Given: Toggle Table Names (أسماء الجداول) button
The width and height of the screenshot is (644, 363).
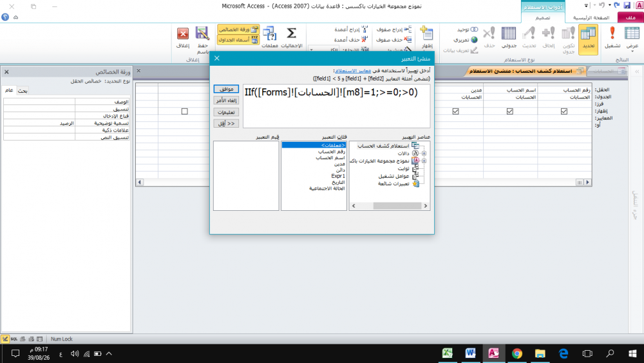Looking at the screenshot, I should pos(238,40).
